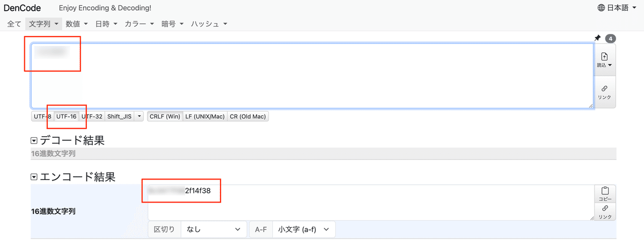Select UTF-32 encoding
Image resolution: width=644 pixels, height=246 pixels.
pos(92,116)
